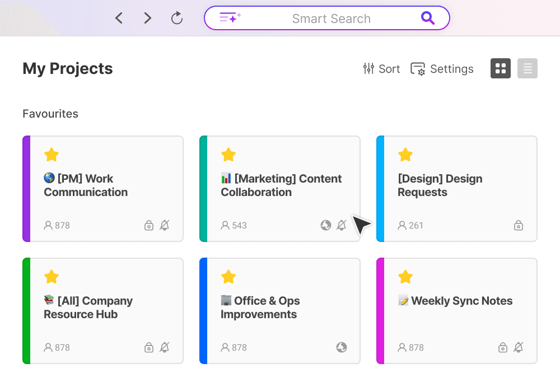Click member count 878 on Company Resource Hub
Image resolution: width=560 pixels, height=392 pixels.
pos(57,347)
